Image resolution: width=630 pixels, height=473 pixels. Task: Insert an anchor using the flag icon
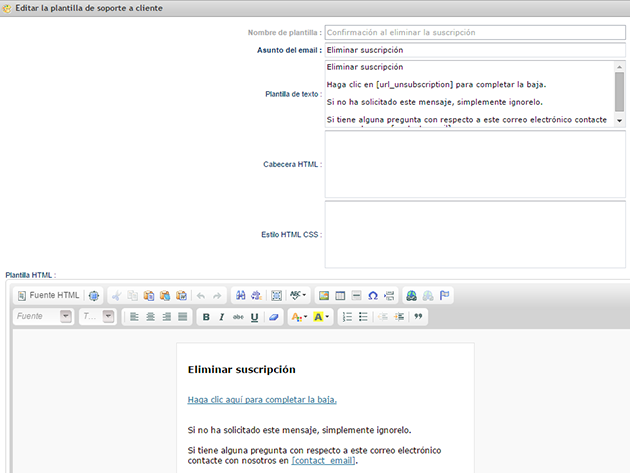[444, 296]
